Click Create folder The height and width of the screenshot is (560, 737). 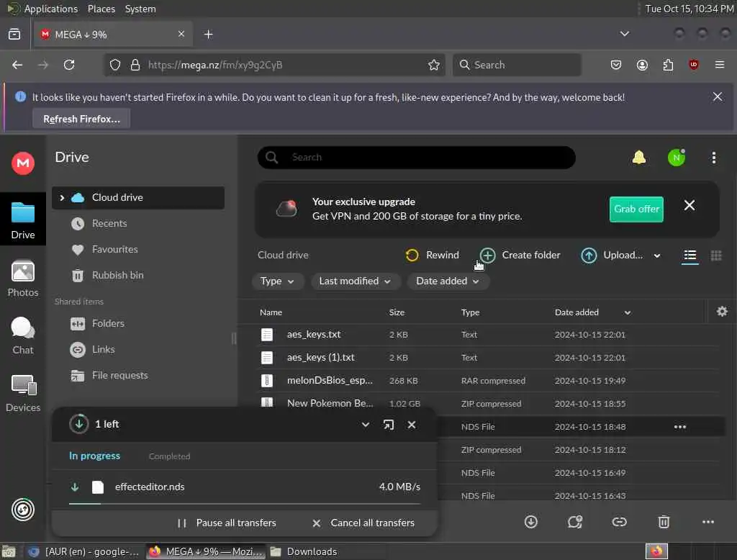(520, 255)
